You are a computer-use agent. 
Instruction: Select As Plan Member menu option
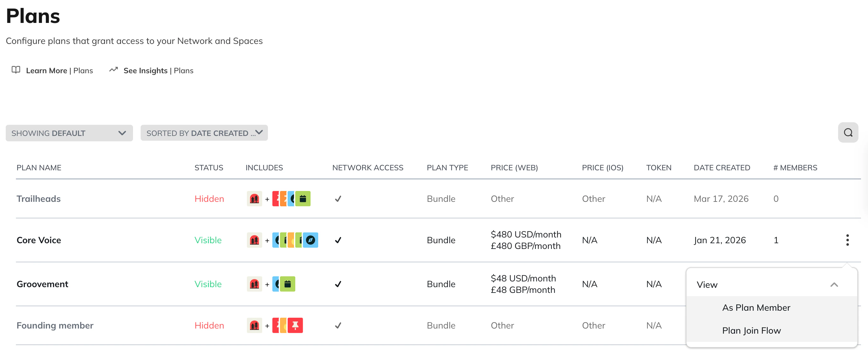click(x=756, y=308)
